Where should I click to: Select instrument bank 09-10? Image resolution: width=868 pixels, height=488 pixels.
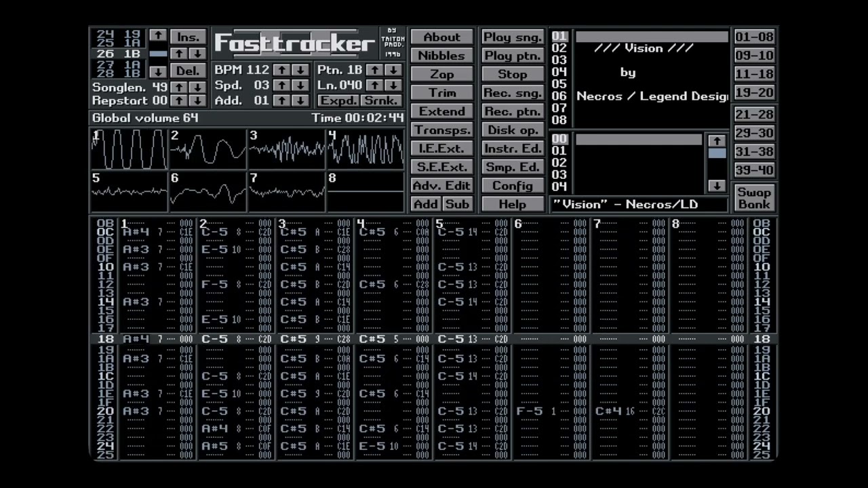pos(754,56)
